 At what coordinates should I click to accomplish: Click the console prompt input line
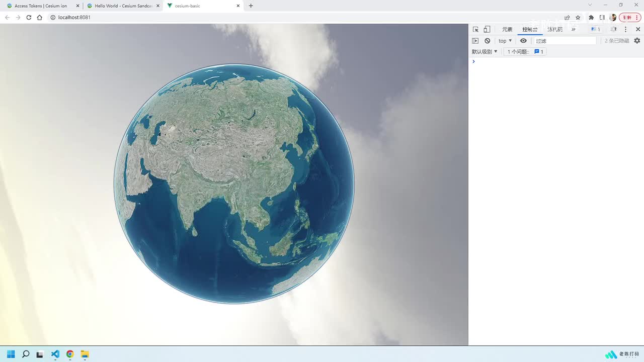pos(556,61)
